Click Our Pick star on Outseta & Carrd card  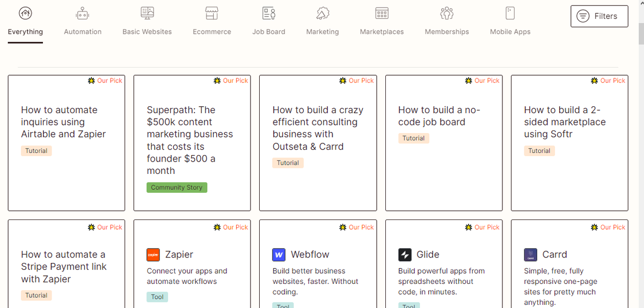[x=343, y=80]
